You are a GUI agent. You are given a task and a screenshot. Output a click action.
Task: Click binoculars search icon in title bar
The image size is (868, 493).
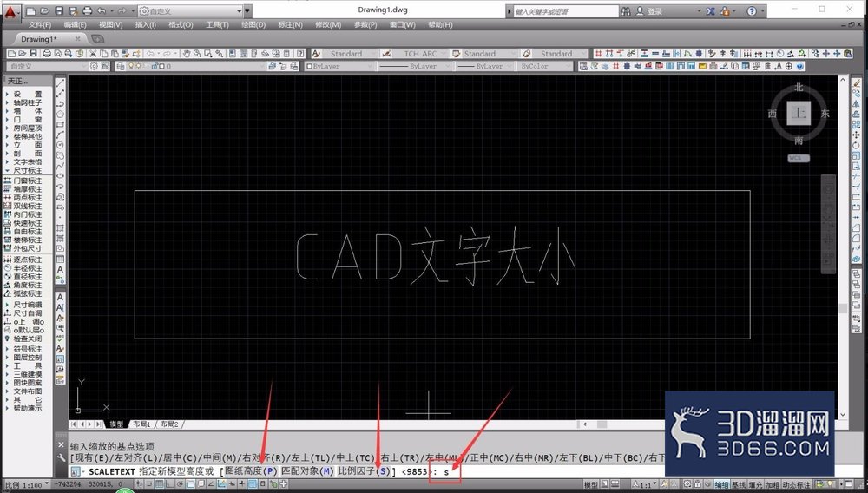(x=626, y=11)
